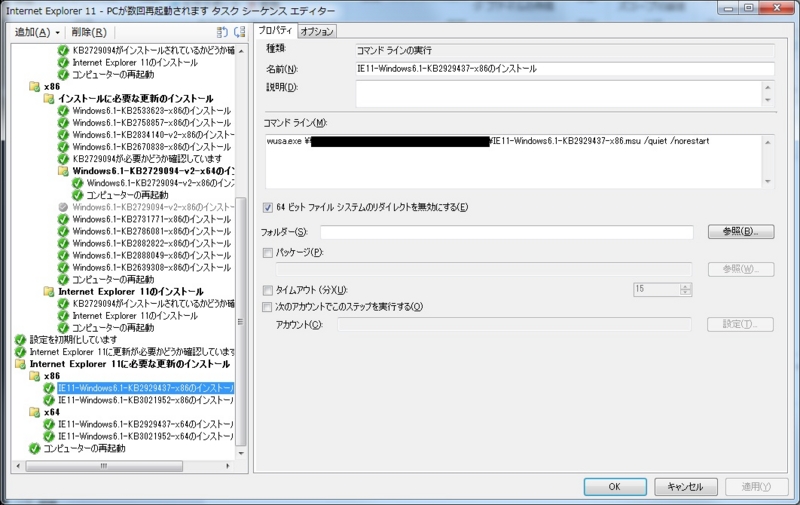800x505 pixels.
Task: Click the 削除(R) toolbar button
Action: [89, 33]
